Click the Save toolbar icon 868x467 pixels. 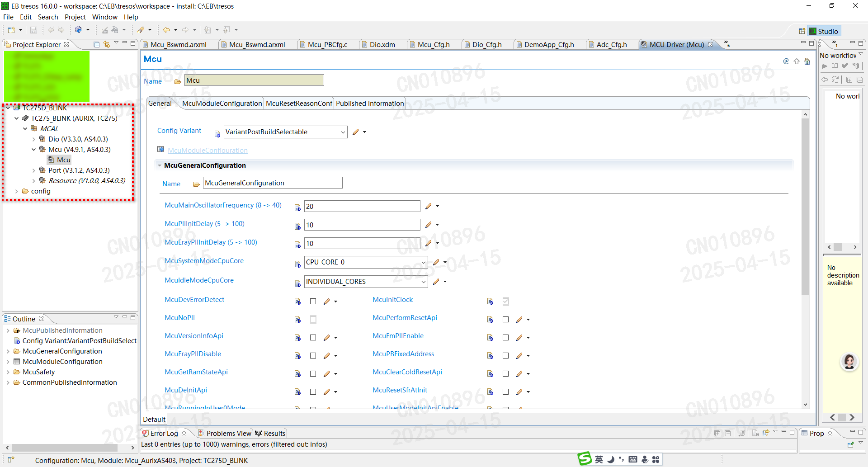pyautogui.click(x=33, y=30)
